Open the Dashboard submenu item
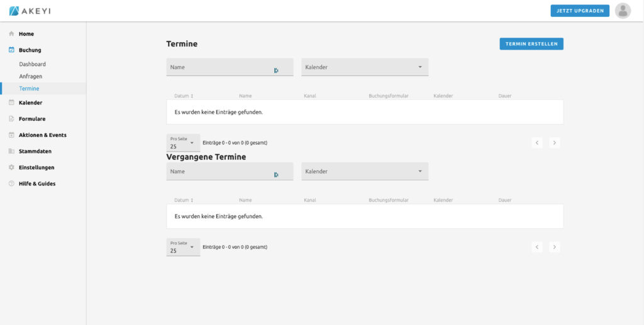 (33, 64)
